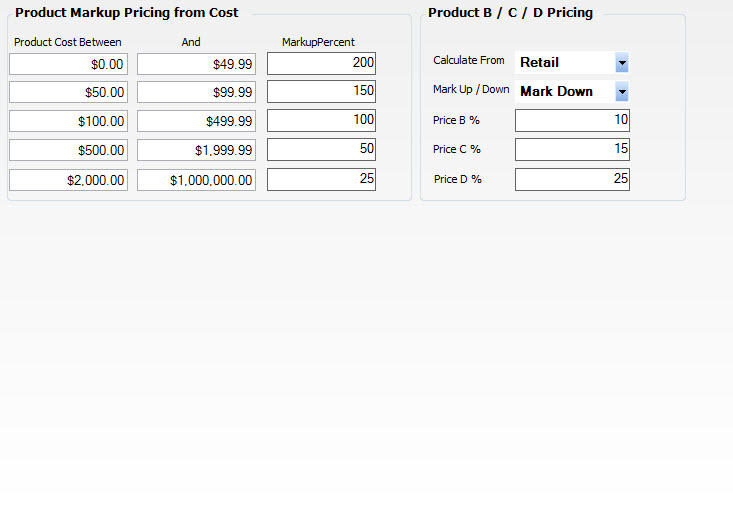Click the 25 markup percent field in markup table
Viewport: 733px width, 507px height.
pyautogui.click(x=321, y=179)
